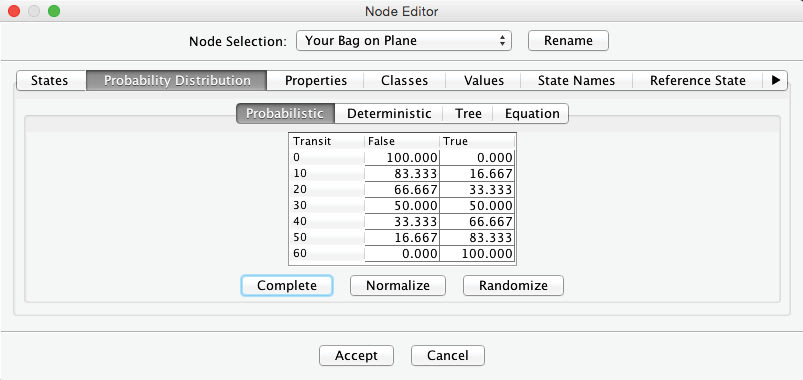This screenshot has width=803, height=380.
Task: Edit True value 33.333 in row 20
Action: [477, 189]
